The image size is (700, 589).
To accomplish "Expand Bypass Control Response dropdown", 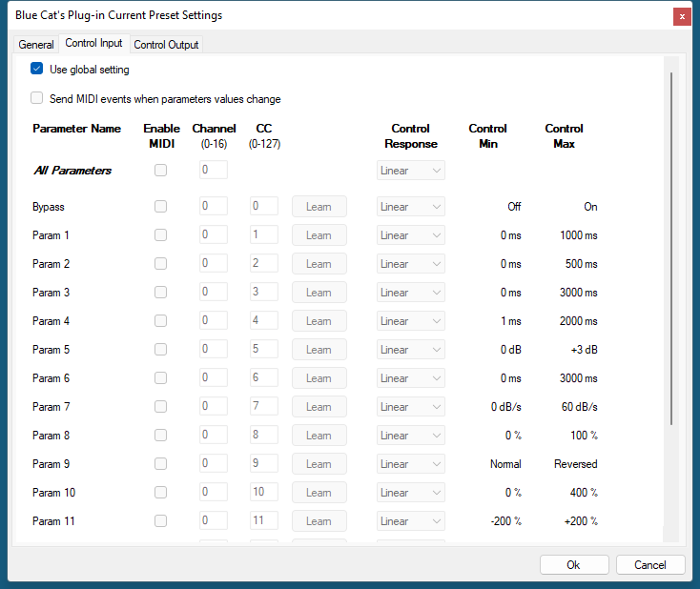I will [x=411, y=207].
